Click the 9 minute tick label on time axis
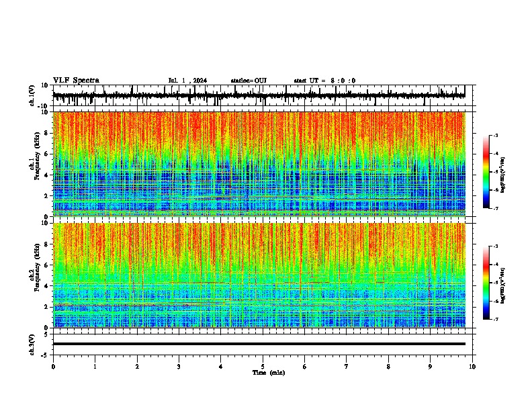532x411 pixels. (x=430, y=367)
